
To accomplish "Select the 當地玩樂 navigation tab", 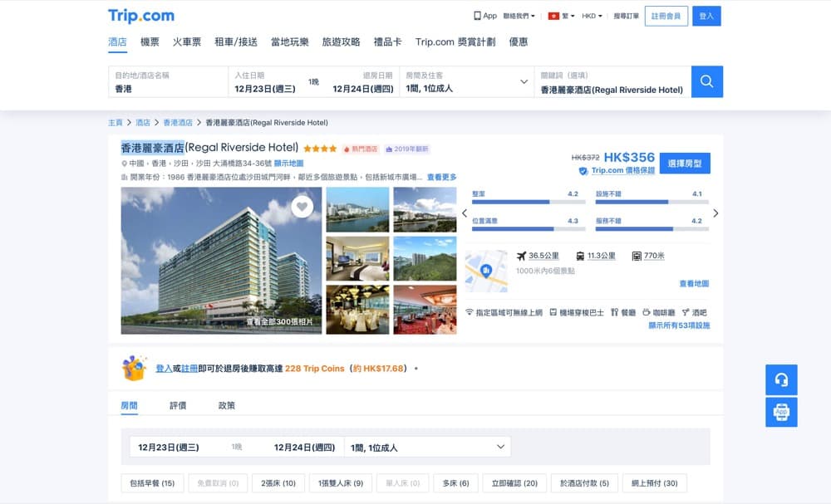I will pyautogui.click(x=289, y=42).
